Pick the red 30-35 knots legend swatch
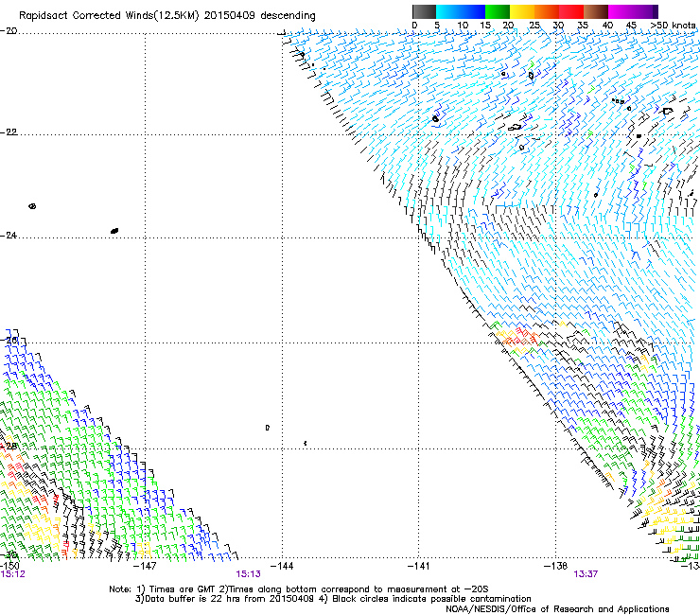The image size is (700, 615). point(571,11)
